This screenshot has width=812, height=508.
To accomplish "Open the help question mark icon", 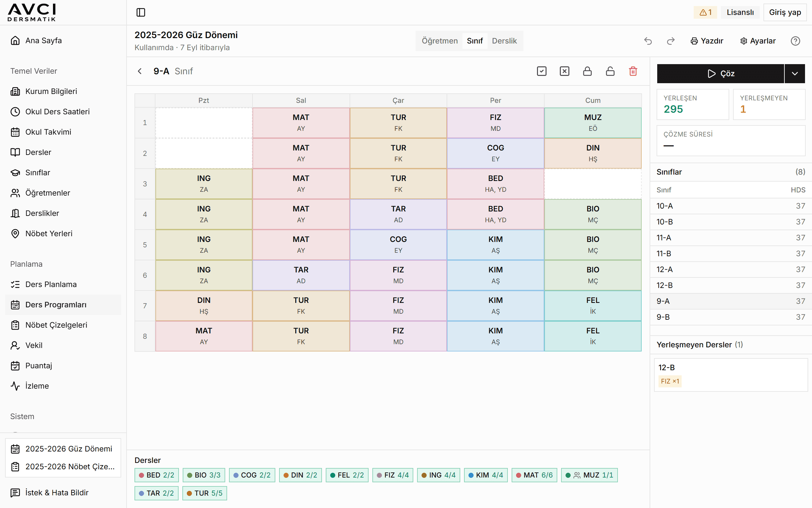I will click(795, 41).
